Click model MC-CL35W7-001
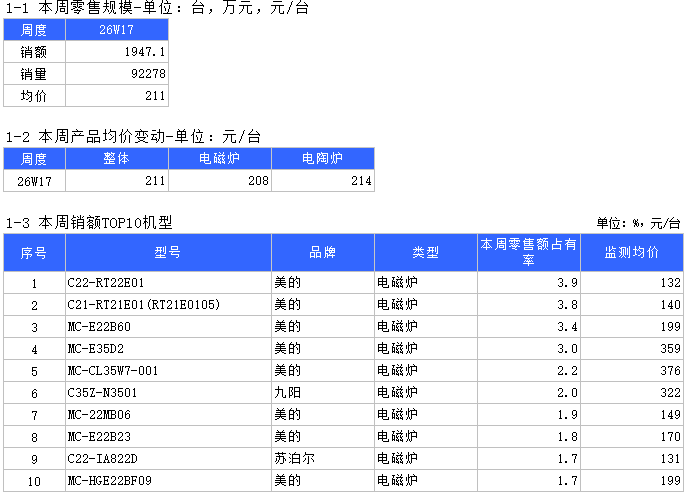The width and height of the screenshot is (687, 498). click(x=113, y=371)
